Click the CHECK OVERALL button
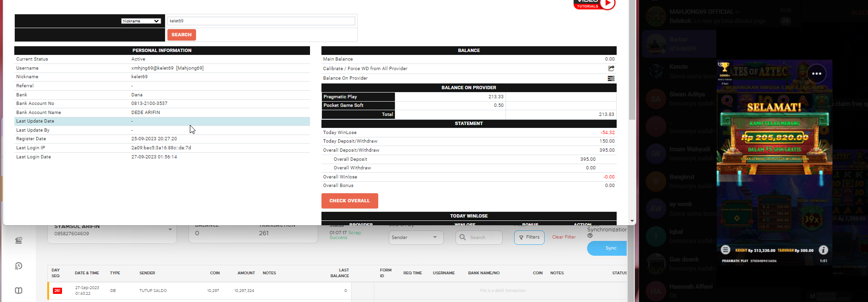868x302 pixels. [350, 201]
